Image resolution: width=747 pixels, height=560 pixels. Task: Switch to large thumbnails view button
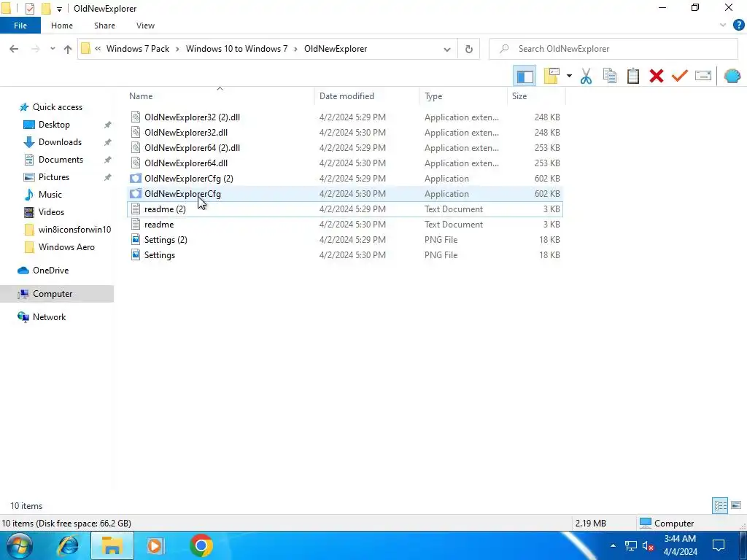736,505
